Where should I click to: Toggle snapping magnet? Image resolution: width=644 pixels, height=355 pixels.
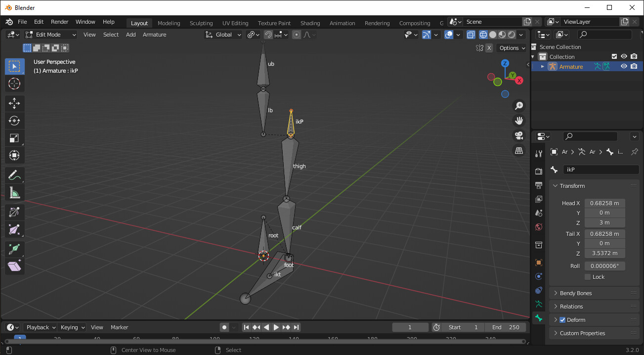point(268,35)
